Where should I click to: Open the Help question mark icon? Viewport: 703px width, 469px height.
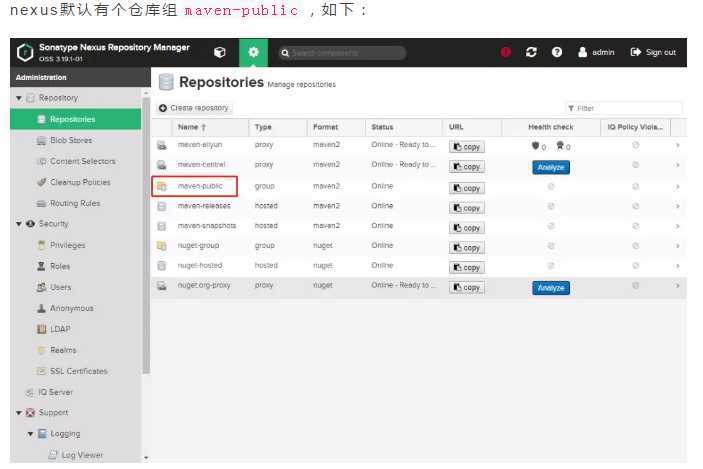pos(557,52)
